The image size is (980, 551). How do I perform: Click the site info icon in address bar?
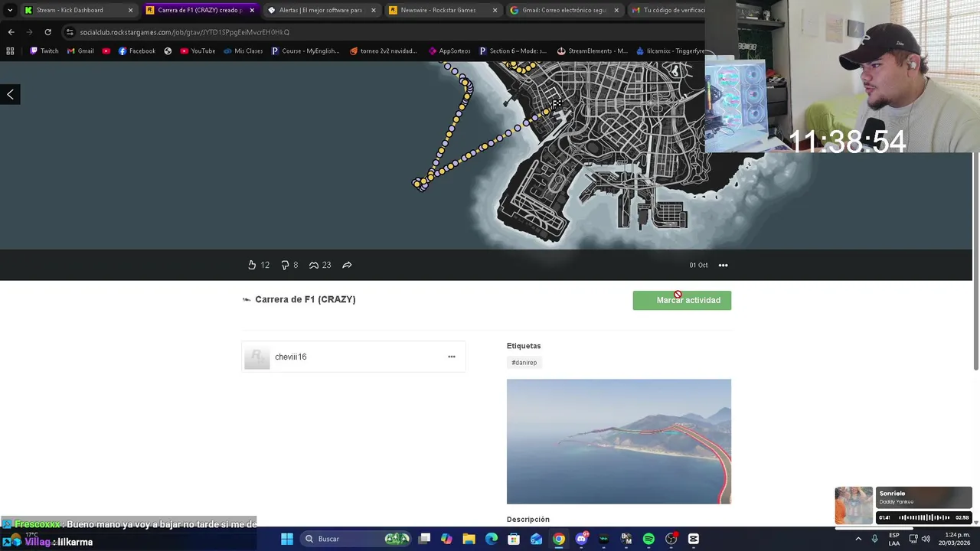click(70, 32)
